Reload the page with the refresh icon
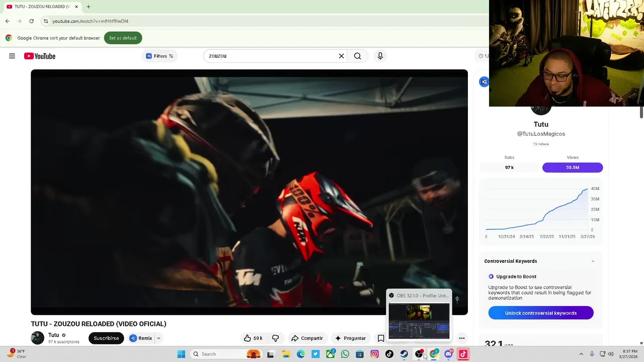 [x=31, y=21]
